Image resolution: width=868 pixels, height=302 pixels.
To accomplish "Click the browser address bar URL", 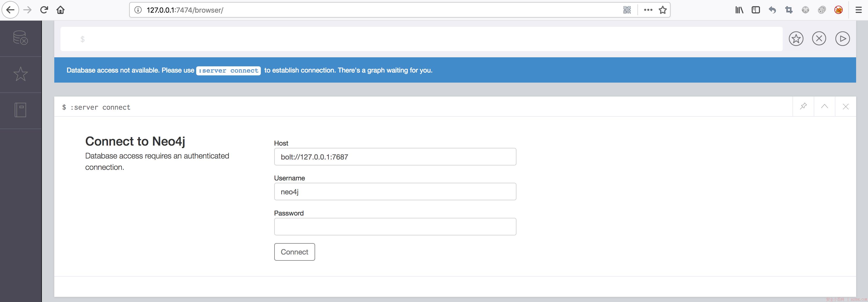I will pos(185,10).
